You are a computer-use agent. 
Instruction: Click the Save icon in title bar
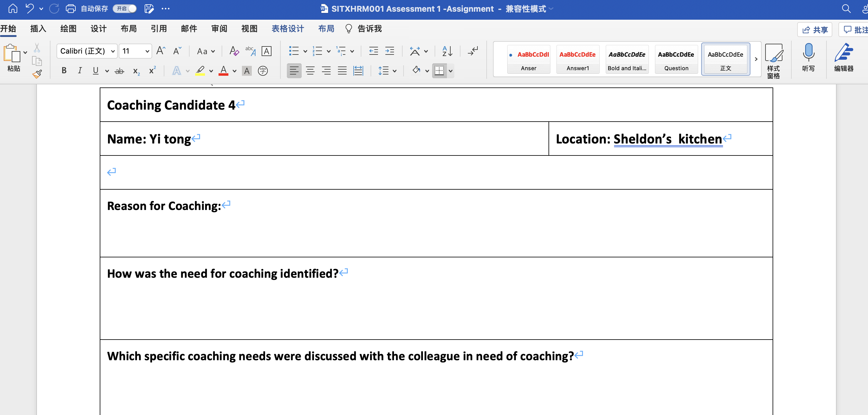coord(149,8)
